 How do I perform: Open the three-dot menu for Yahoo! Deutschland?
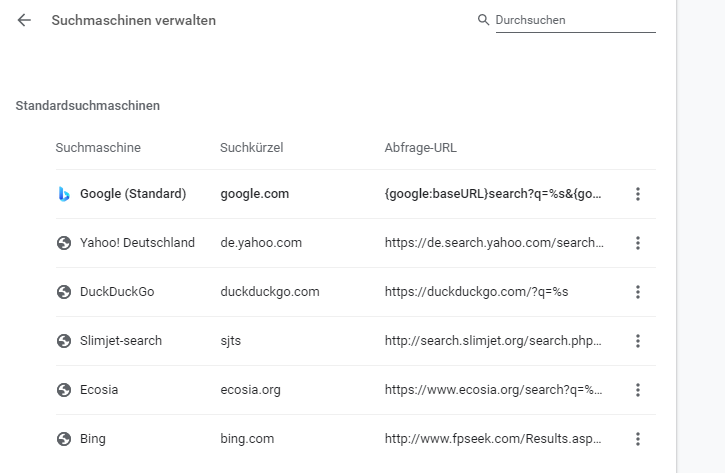pos(638,243)
